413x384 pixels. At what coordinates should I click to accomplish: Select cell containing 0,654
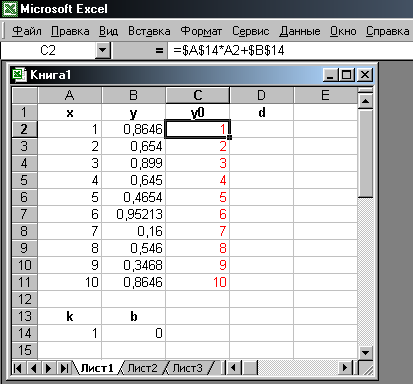point(134,146)
